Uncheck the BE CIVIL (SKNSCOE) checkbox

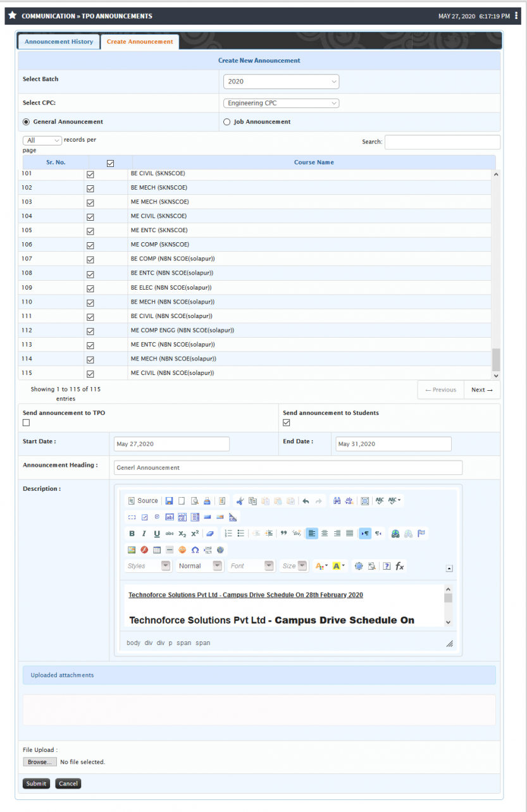90,174
